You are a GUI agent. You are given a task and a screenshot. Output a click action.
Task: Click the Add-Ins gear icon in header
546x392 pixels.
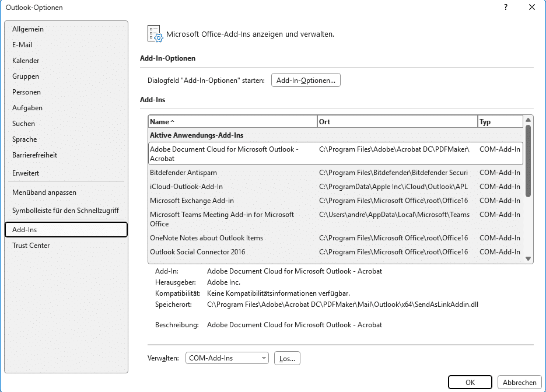[x=155, y=34]
